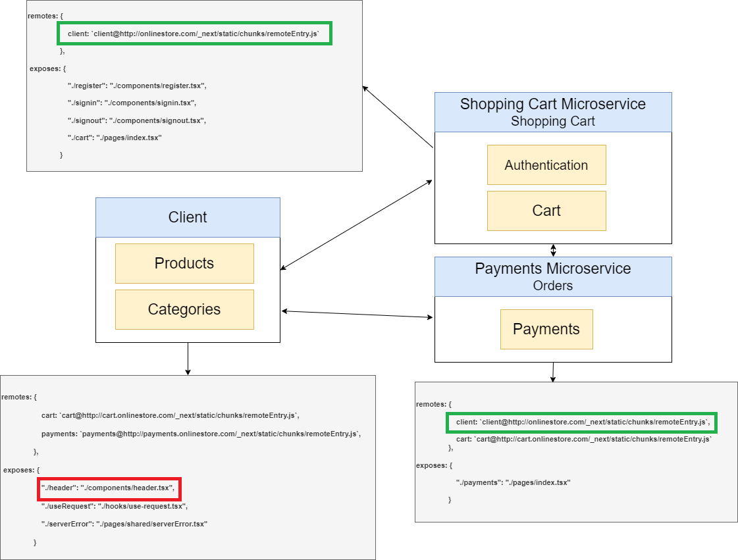Select the Payments Microservice Orders header
This screenshot has height=560, width=738.
click(552, 276)
